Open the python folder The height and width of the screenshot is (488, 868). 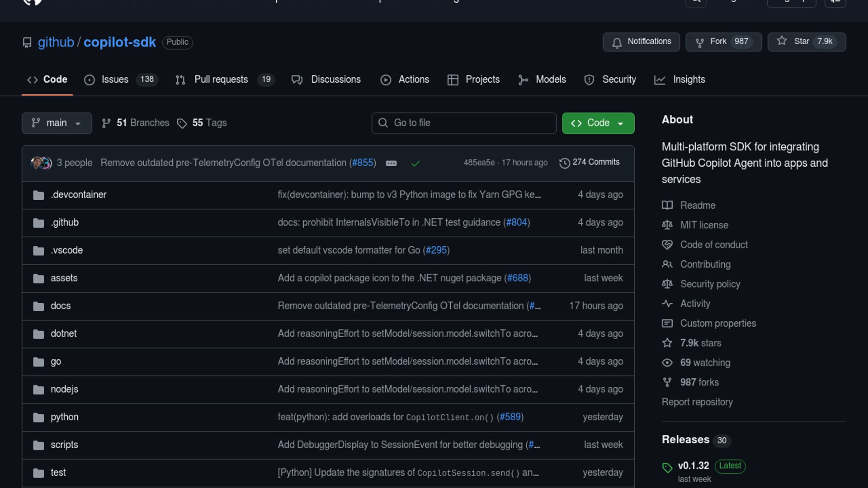tap(64, 417)
